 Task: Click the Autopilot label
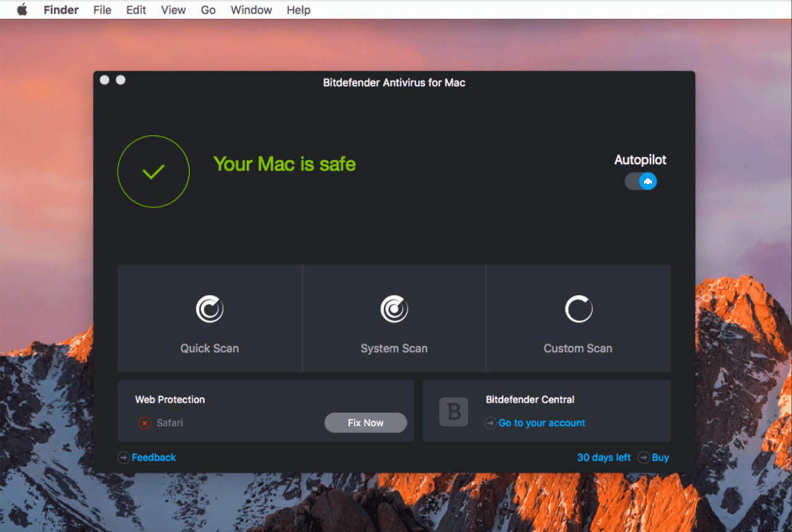[640, 160]
